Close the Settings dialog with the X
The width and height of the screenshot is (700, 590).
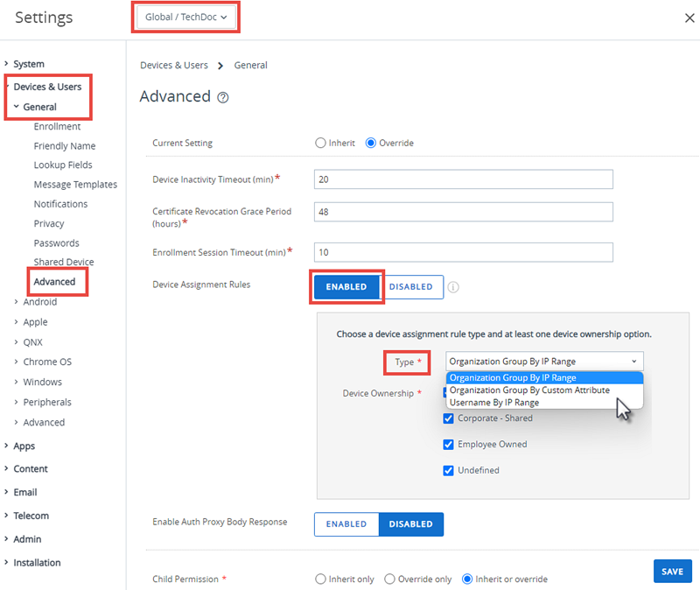689,18
